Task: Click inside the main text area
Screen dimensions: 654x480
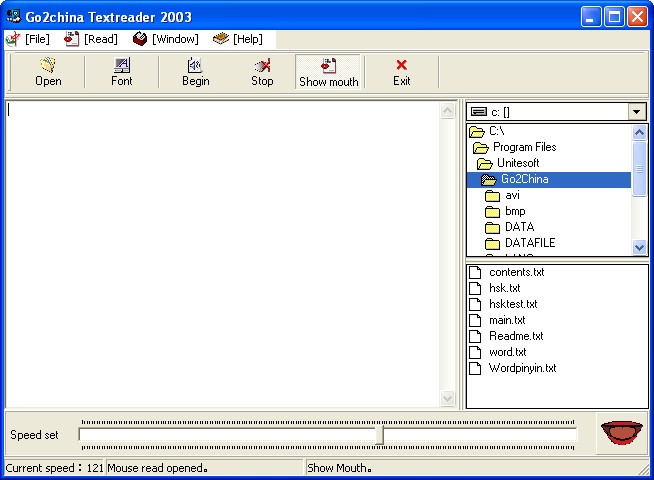Action: [223, 254]
